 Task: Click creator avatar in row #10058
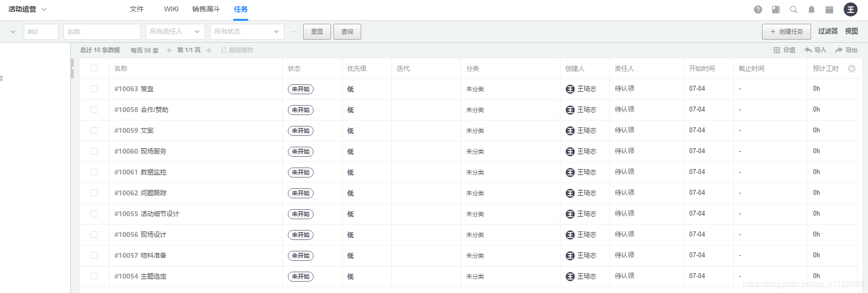[x=570, y=110]
